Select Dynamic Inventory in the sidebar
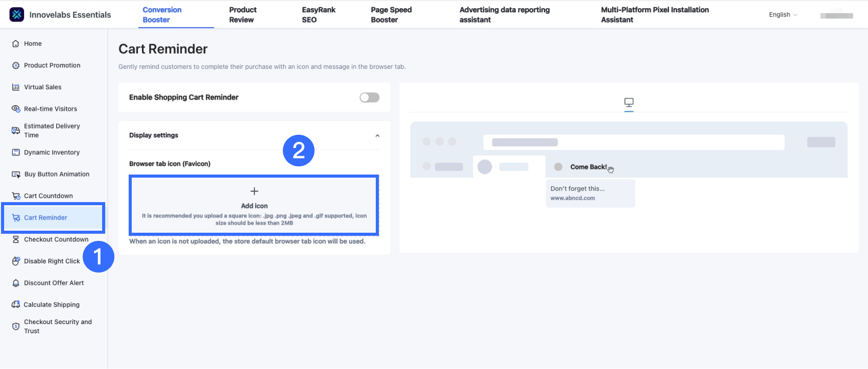The width and height of the screenshot is (868, 369). coord(52,153)
